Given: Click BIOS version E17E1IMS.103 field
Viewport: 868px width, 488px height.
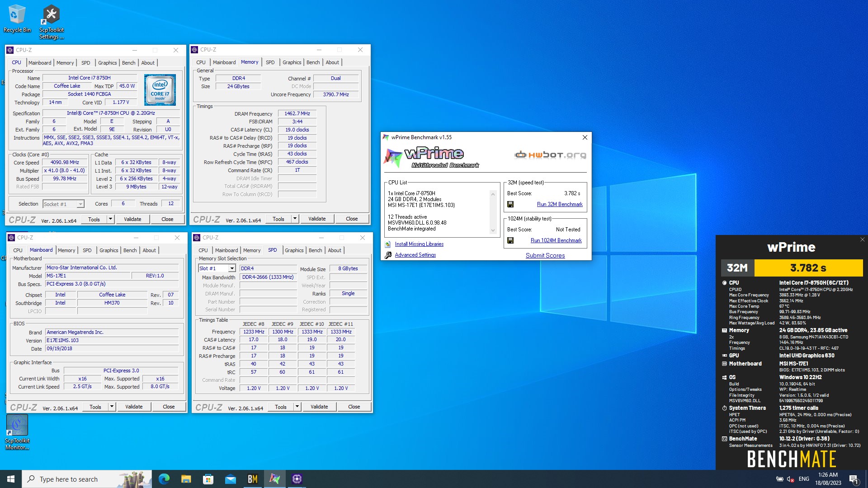Looking at the screenshot, I should point(112,340).
